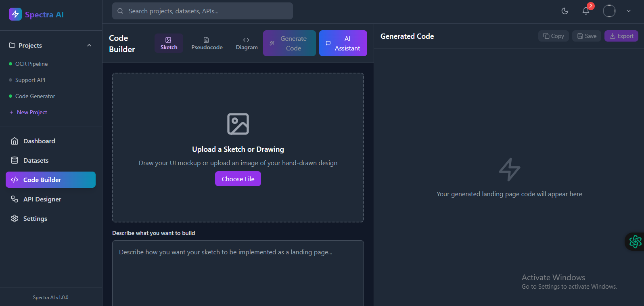Switch to the Diagram tab

coord(247,43)
